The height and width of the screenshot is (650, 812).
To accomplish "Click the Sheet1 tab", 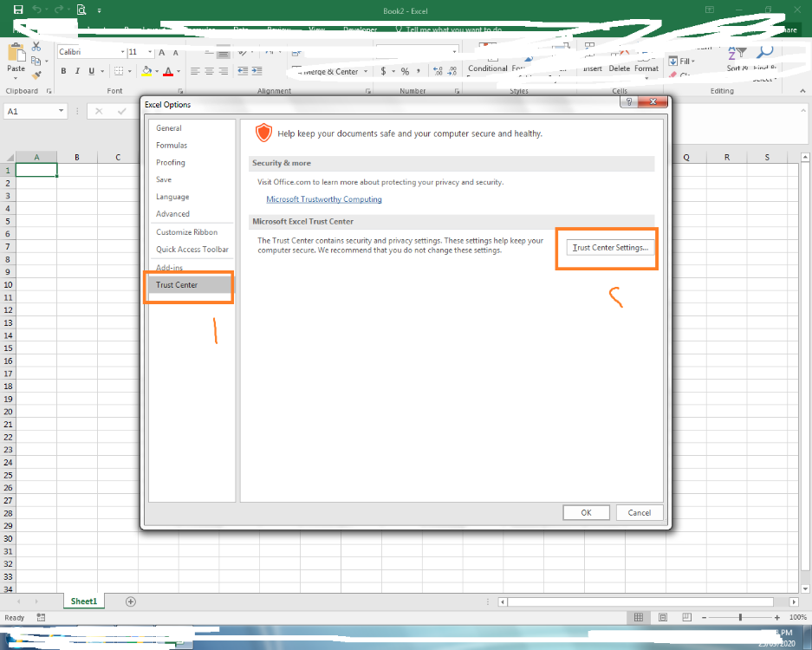I will tap(84, 601).
